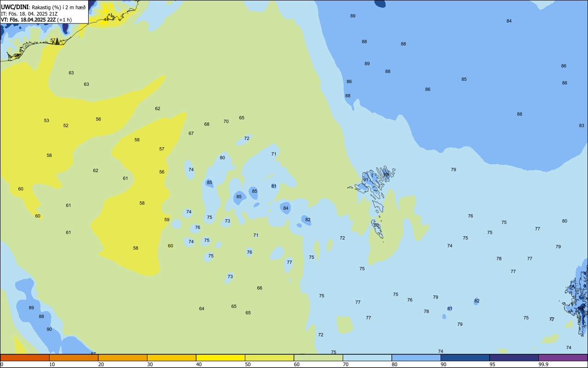The image size is (588, 368).
Task: Select the 80–90 medium blue legend swatch
Action: 416,357
